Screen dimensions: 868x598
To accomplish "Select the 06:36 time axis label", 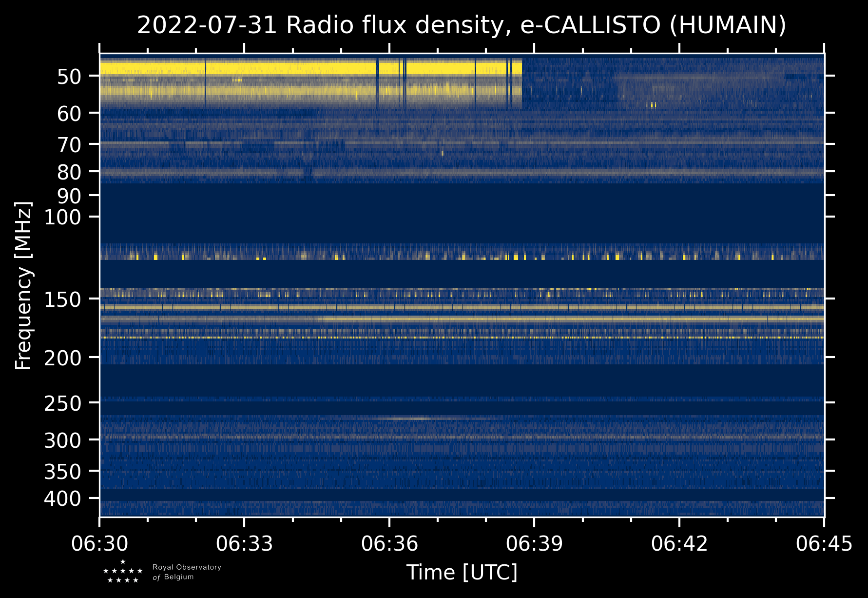I will [x=389, y=543].
